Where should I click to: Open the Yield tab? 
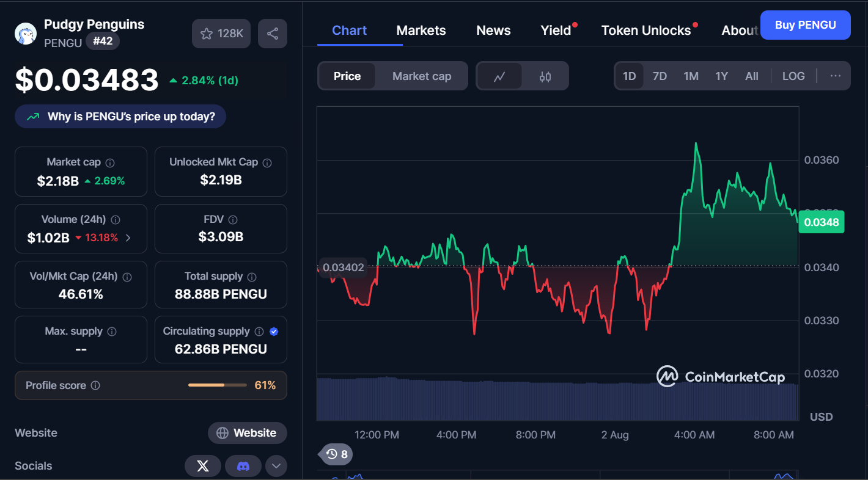(556, 31)
